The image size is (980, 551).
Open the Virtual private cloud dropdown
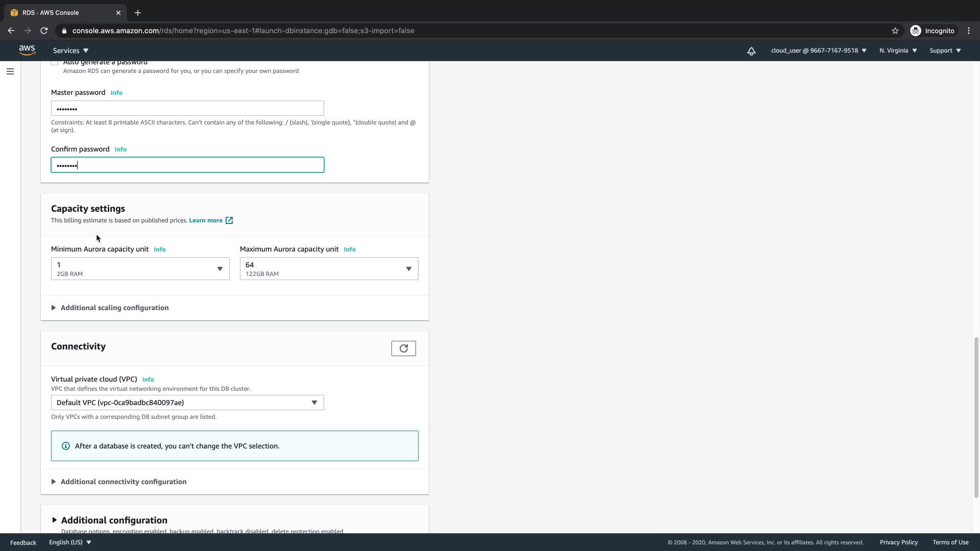pos(187,403)
